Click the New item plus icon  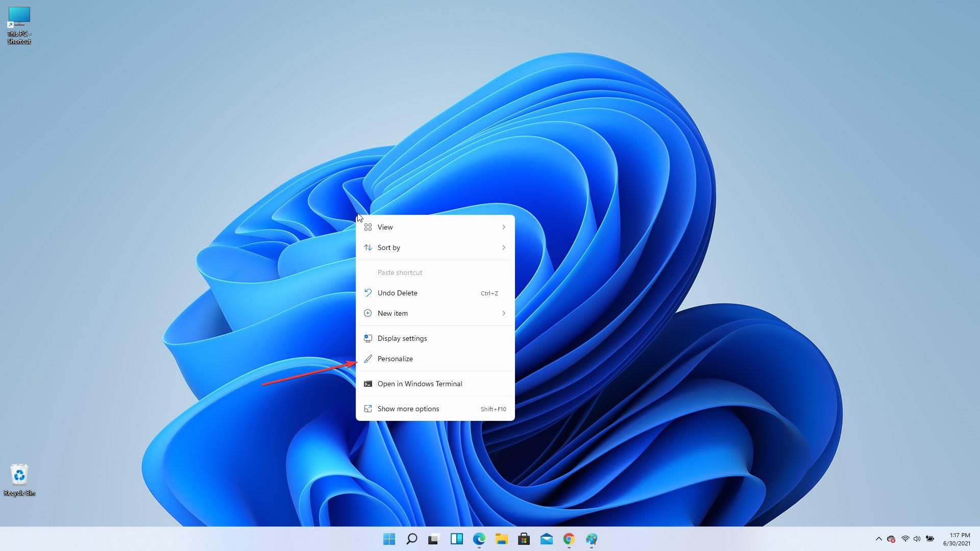[x=367, y=313]
